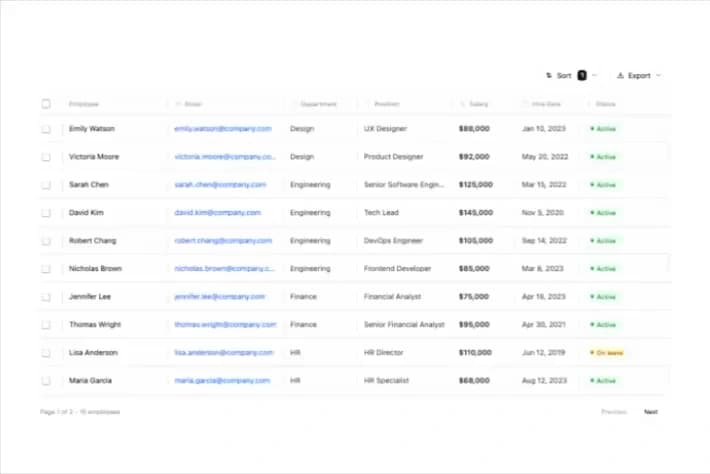Screen dimensions: 710x474
Task: Click the HR Specialist position cell
Action: click(x=386, y=381)
